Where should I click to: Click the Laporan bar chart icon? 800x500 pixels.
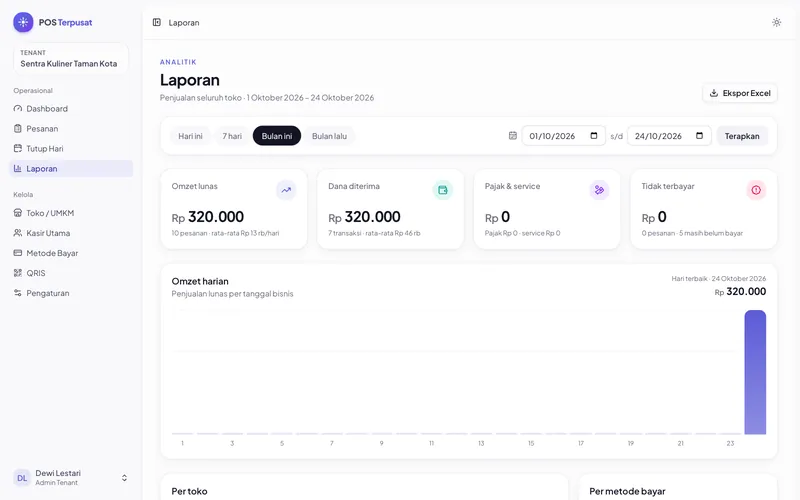[18, 168]
